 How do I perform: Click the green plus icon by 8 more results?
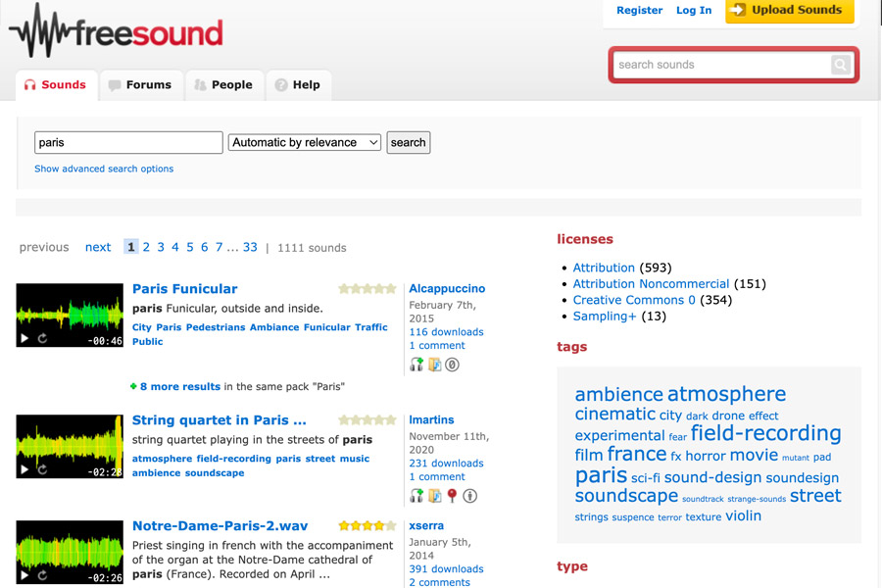[x=133, y=386]
